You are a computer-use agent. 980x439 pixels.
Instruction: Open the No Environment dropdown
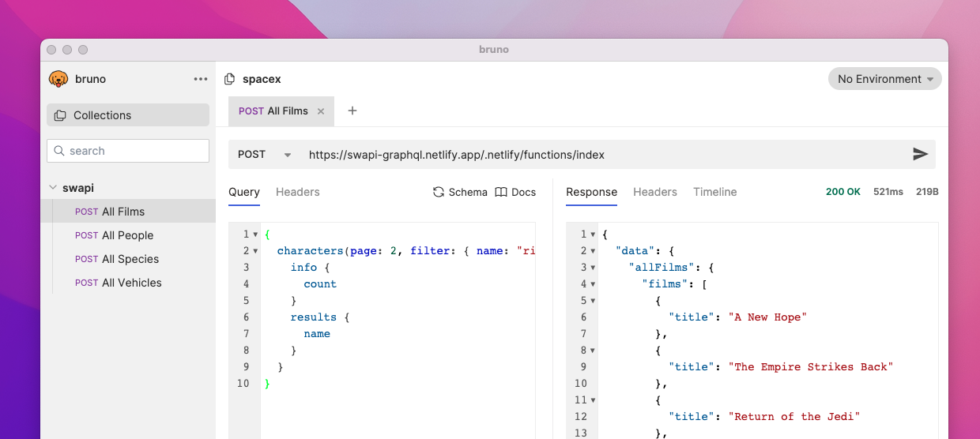pyautogui.click(x=885, y=79)
